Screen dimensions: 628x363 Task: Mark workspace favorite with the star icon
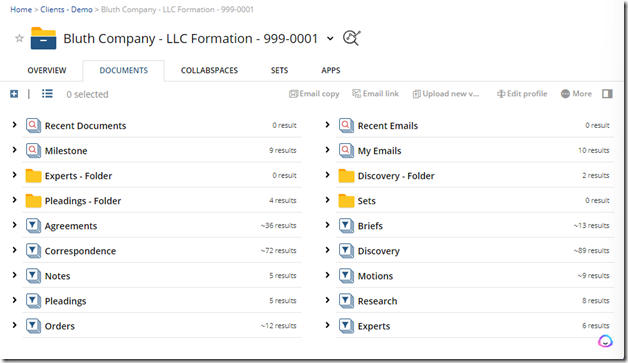click(x=19, y=38)
